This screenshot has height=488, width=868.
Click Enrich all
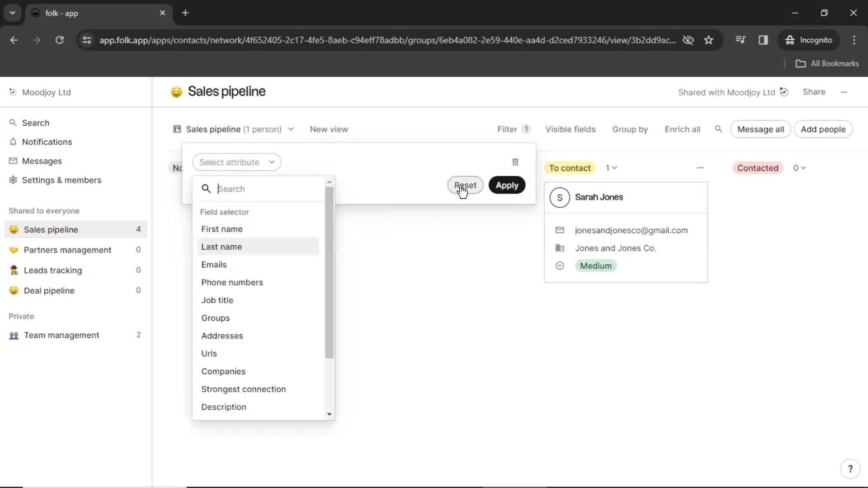(682, 129)
